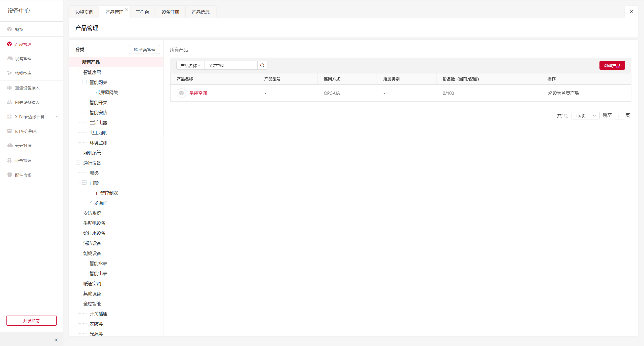Collapse the sidebar with the double-arrow icon

56,340
